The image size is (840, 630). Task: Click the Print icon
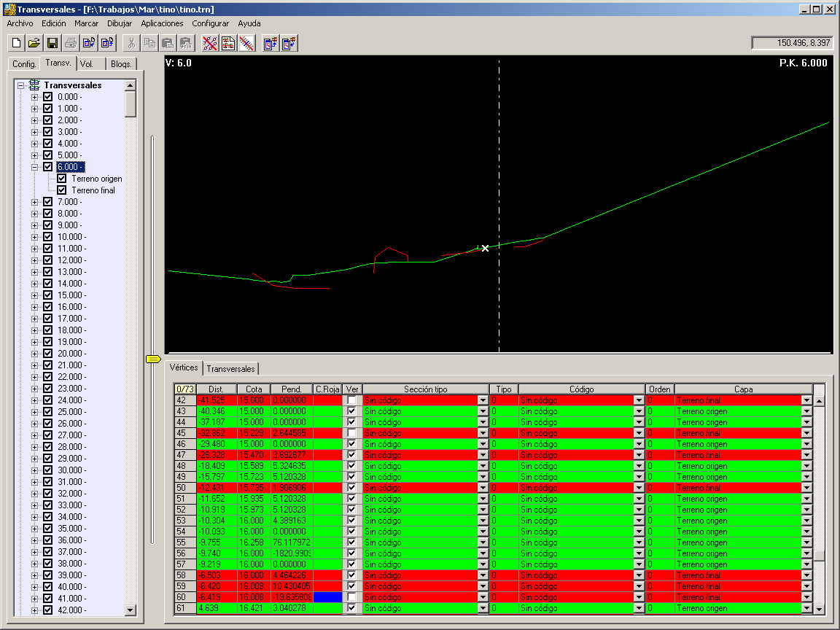click(71, 44)
